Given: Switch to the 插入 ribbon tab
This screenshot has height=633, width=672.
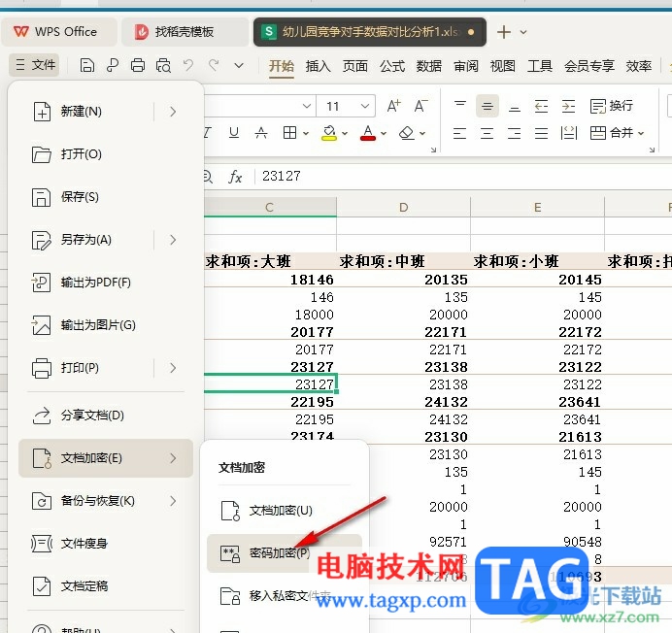Looking at the screenshot, I should 318,66.
